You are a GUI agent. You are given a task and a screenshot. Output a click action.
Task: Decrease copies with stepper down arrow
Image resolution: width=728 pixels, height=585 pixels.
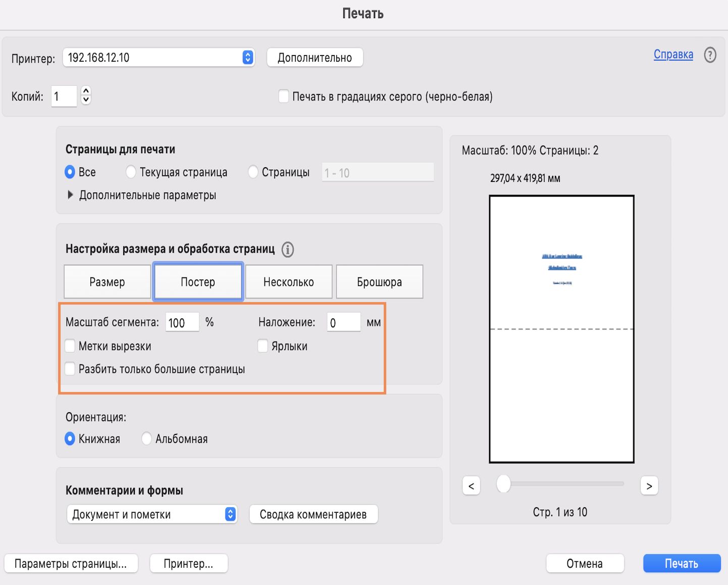pos(86,100)
